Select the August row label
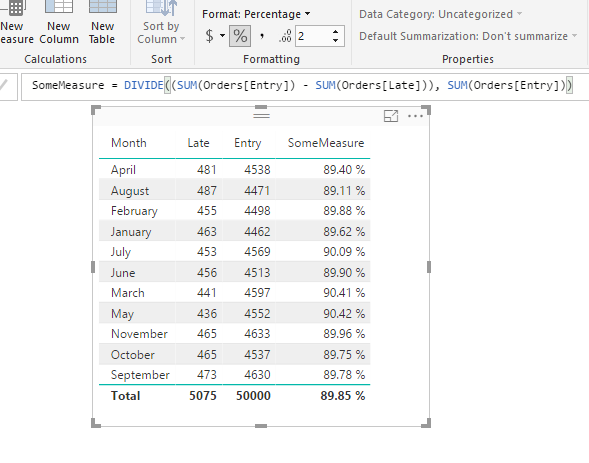This screenshot has height=463, width=589. (130, 191)
